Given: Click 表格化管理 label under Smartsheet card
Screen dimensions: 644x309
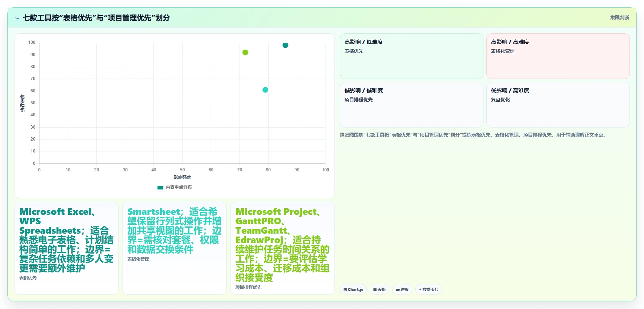Looking at the screenshot, I should point(138,259).
